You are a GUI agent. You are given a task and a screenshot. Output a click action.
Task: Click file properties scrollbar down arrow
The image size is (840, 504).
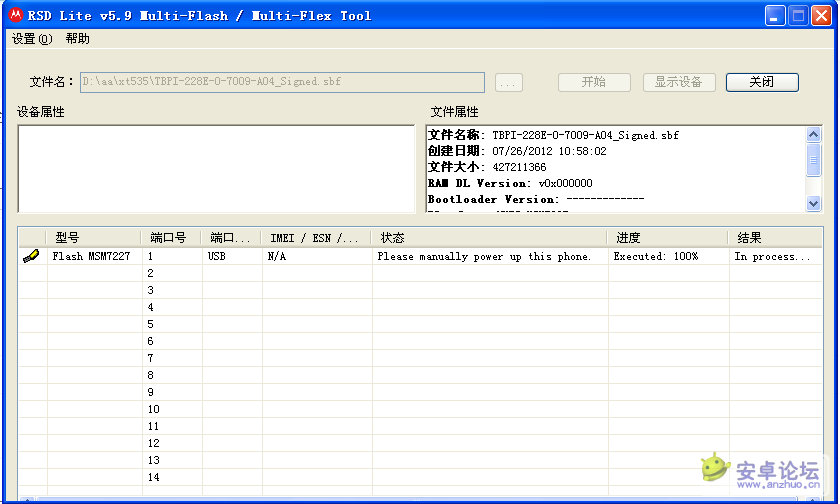point(813,203)
